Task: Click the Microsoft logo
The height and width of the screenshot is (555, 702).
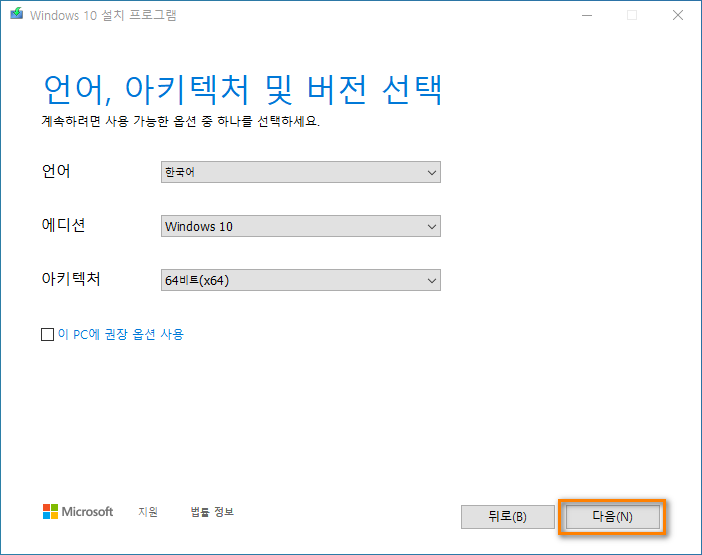Action: tap(78, 512)
